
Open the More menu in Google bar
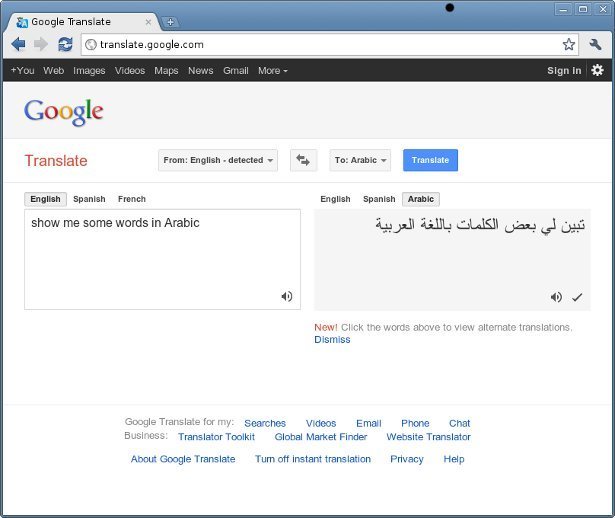272,71
